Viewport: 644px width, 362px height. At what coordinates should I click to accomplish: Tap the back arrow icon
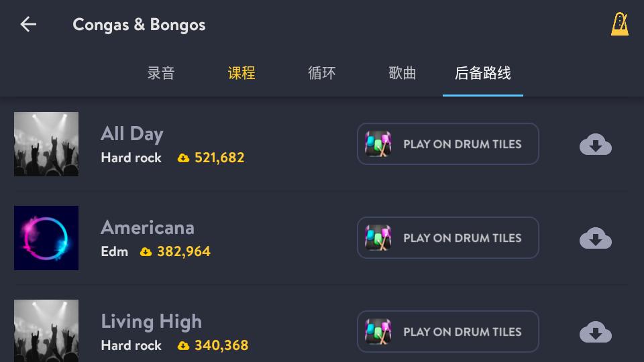pyautogui.click(x=28, y=25)
